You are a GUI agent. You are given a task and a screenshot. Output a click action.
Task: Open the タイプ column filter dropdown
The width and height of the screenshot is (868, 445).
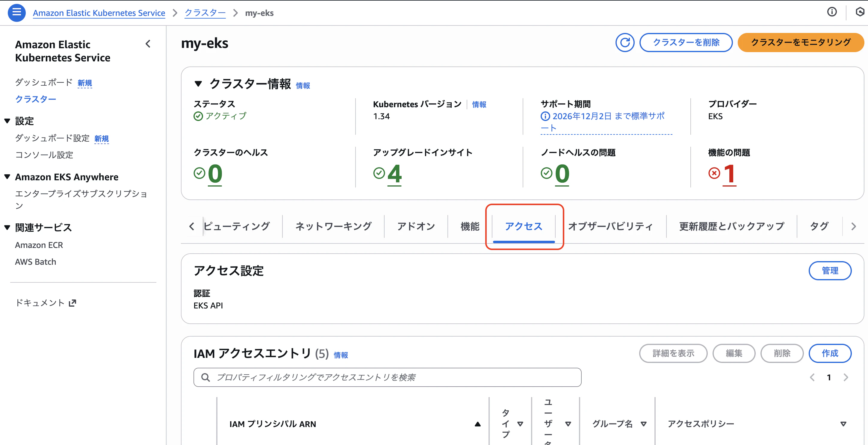pos(521,424)
